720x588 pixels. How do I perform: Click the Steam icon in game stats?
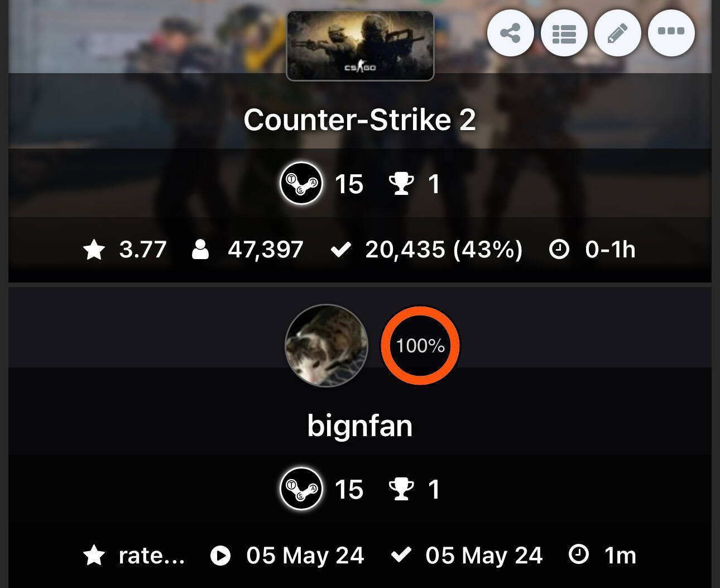click(301, 183)
